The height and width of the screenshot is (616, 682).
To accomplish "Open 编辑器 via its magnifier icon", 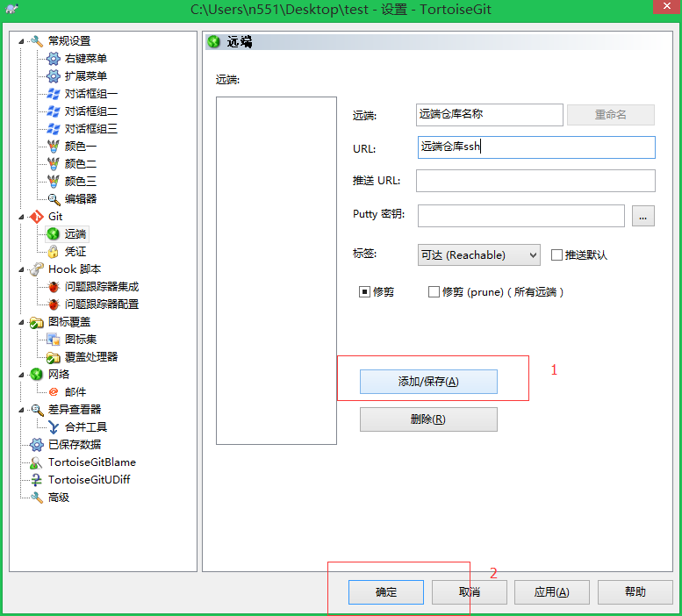I will pos(54,199).
